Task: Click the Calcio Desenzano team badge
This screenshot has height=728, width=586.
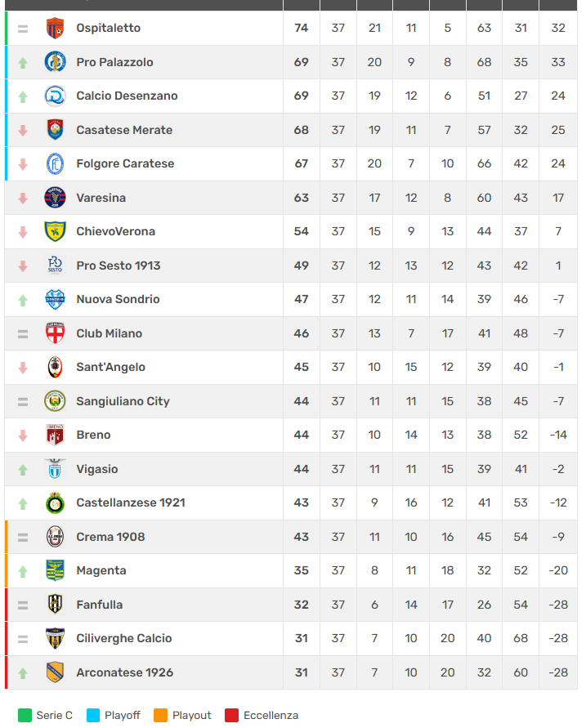Action: click(x=55, y=96)
